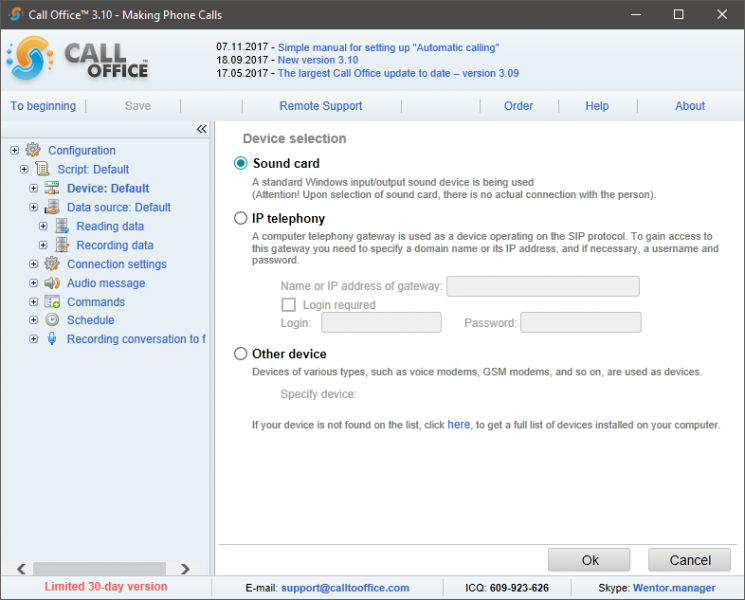Expand the Device: Default node
Screen dimensions: 745x600
pos(33,188)
